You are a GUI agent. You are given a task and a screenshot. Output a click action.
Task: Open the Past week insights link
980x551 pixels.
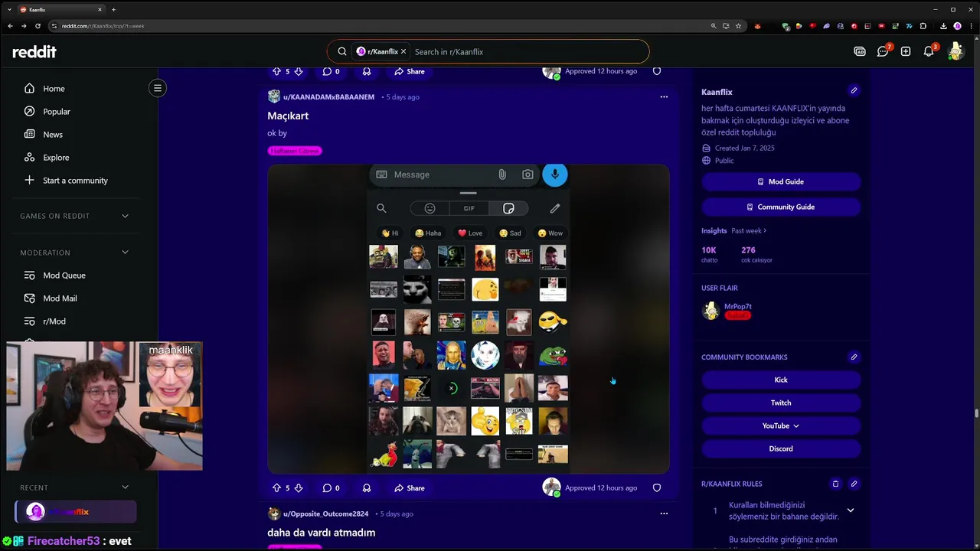tap(749, 230)
